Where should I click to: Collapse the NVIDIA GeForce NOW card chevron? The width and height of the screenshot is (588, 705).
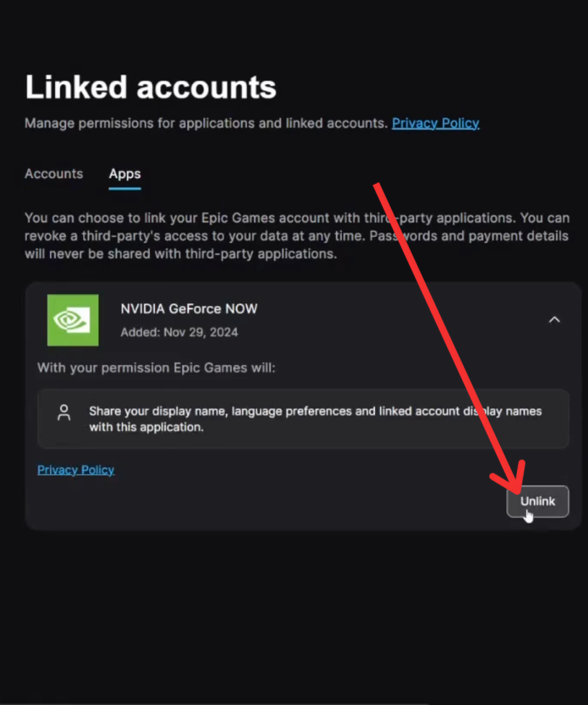pos(554,320)
